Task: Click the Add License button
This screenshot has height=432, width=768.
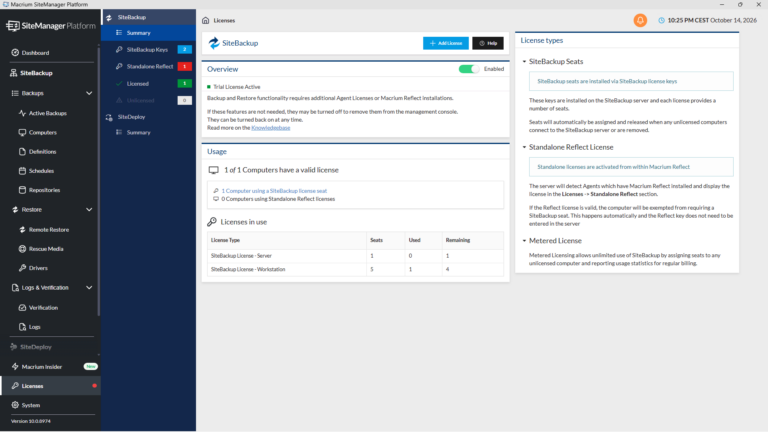Action: click(446, 43)
